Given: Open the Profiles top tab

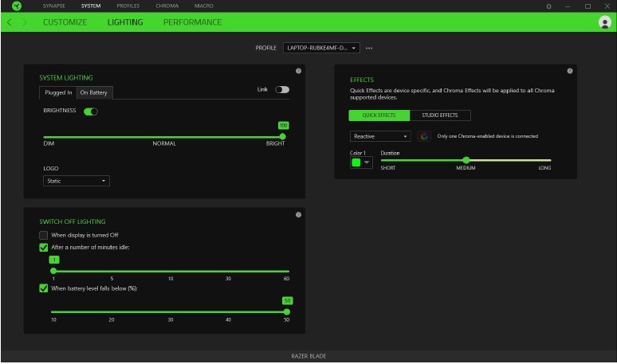Looking at the screenshot, I should [128, 6].
